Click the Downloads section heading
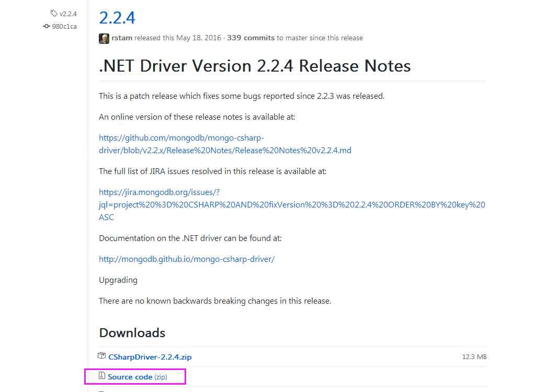Viewport: 559px width, 392px height. coord(132,333)
